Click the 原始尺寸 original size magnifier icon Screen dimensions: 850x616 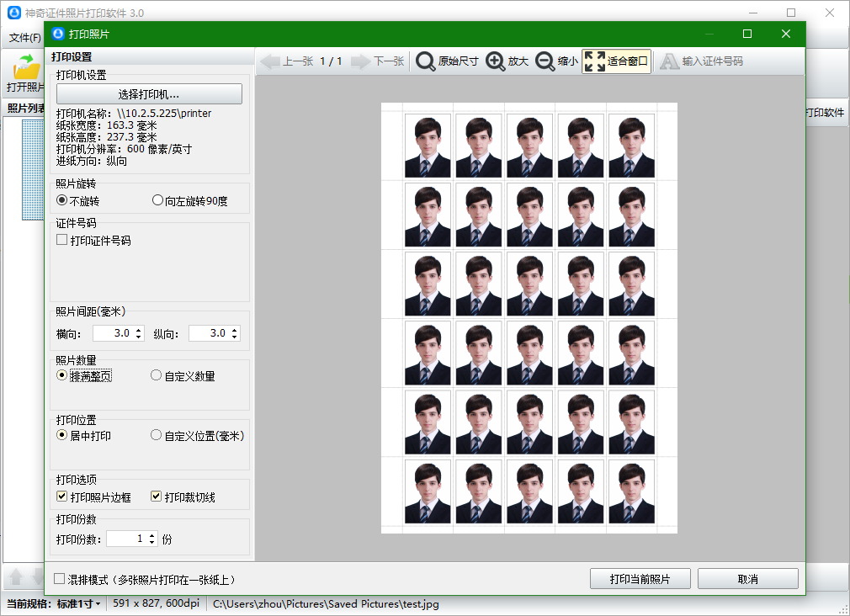(x=427, y=61)
